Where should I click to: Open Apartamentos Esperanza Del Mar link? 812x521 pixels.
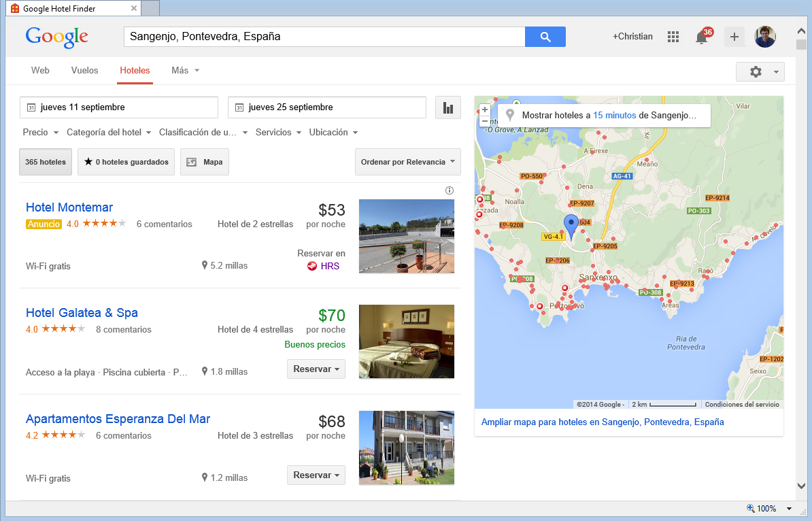[118, 419]
